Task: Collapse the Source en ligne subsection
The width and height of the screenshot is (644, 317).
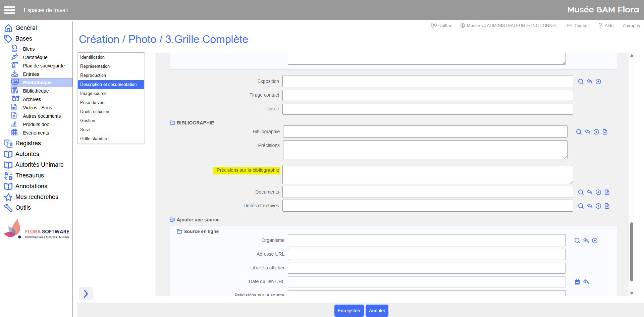Action: pyautogui.click(x=179, y=231)
